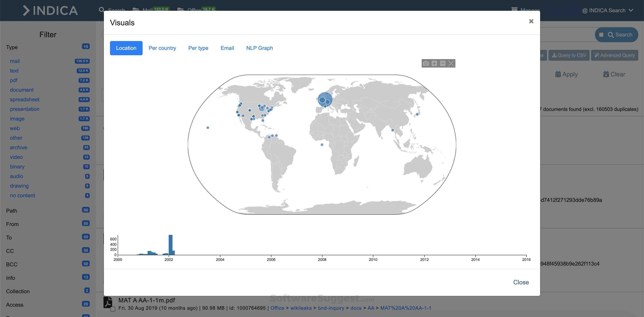Screen dimensions: 644x317
Task: Zoom out on the map using minus icon
Action: (x=443, y=63)
